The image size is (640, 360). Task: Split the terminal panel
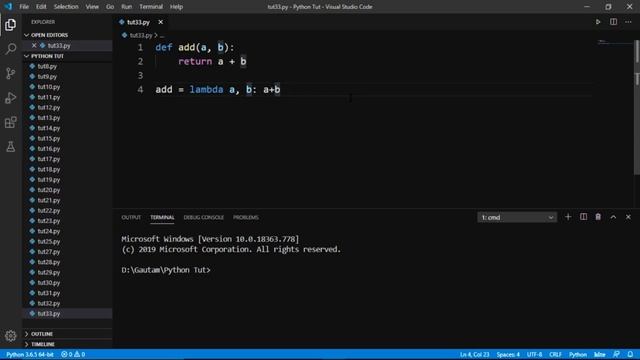coord(584,217)
